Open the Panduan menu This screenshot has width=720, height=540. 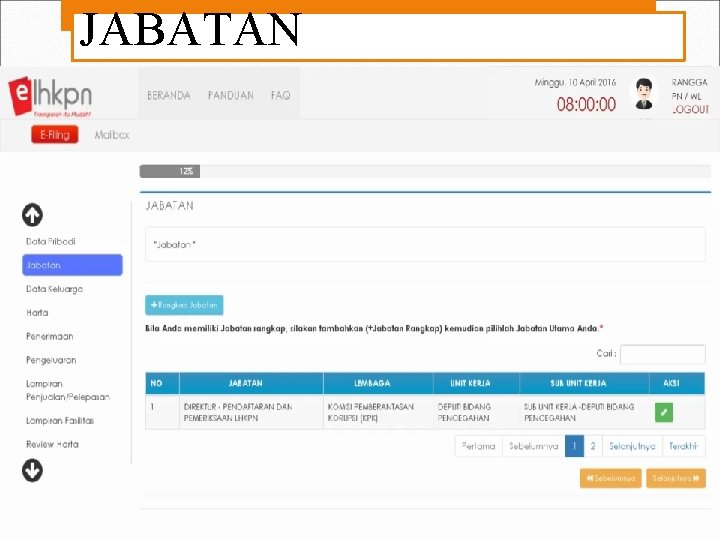(x=231, y=95)
